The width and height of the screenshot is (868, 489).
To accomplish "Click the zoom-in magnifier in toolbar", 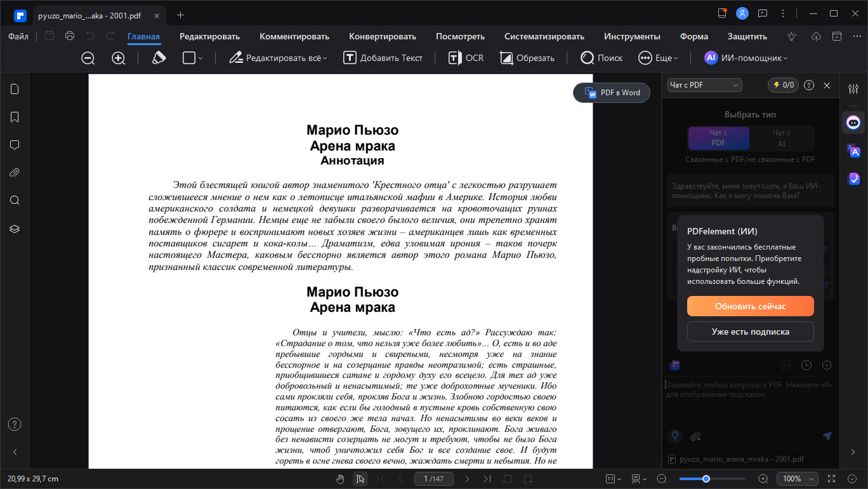I will (119, 58).
